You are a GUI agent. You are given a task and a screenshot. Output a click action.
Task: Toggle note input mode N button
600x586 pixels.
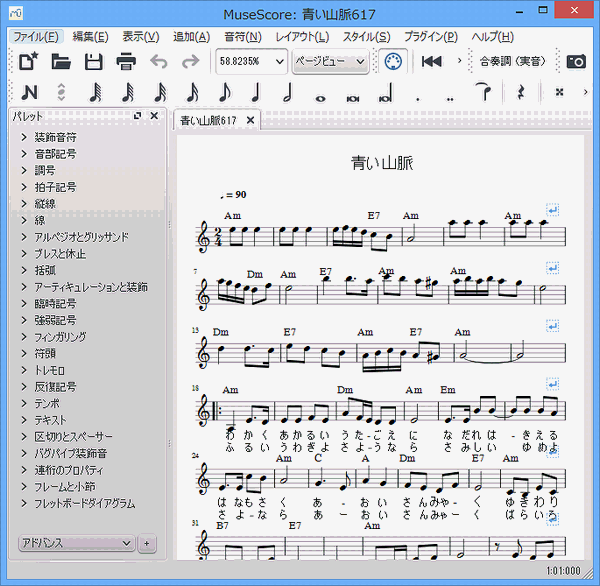[29, 92]
